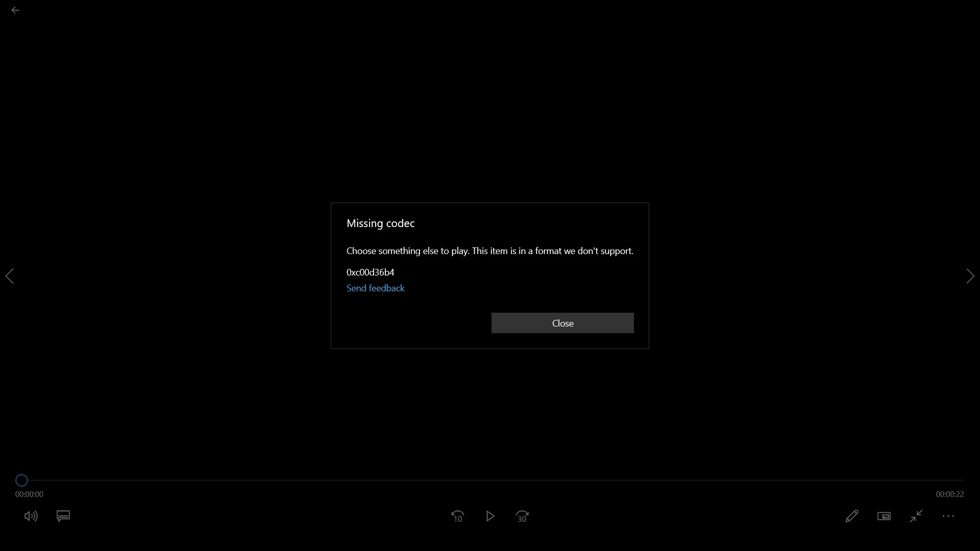Open the three-dots more options menu
The width and height of the screenshot is (980, 551).
948,516
